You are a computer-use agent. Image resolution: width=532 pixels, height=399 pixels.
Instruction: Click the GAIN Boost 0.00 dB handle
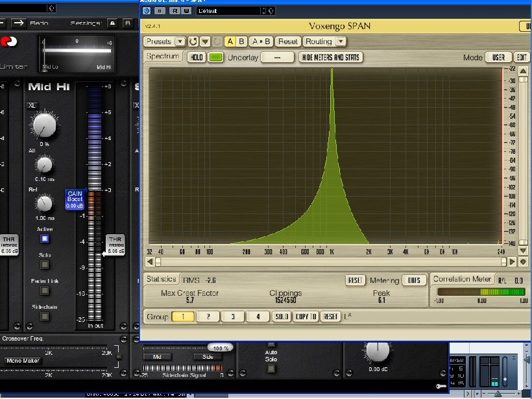[x=75, y=199]
